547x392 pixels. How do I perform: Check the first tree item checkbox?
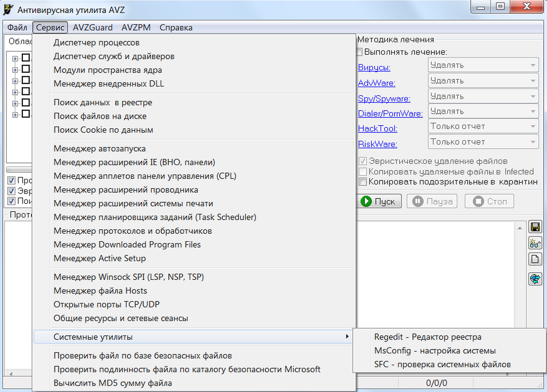[26, 58]
